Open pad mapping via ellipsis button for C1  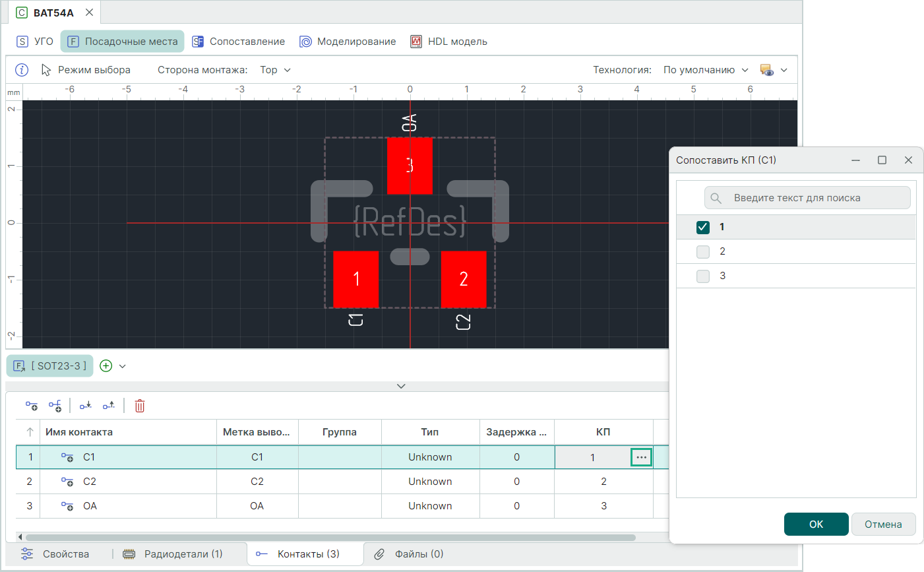coord(641,457)
